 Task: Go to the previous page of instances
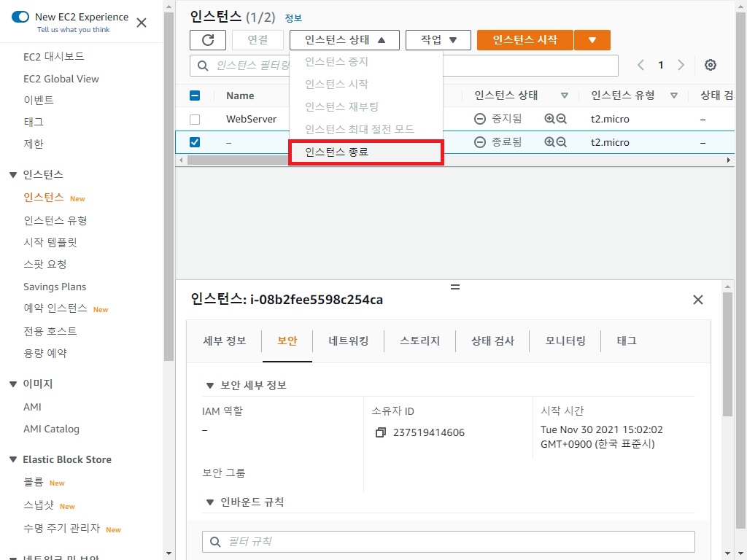640,65
